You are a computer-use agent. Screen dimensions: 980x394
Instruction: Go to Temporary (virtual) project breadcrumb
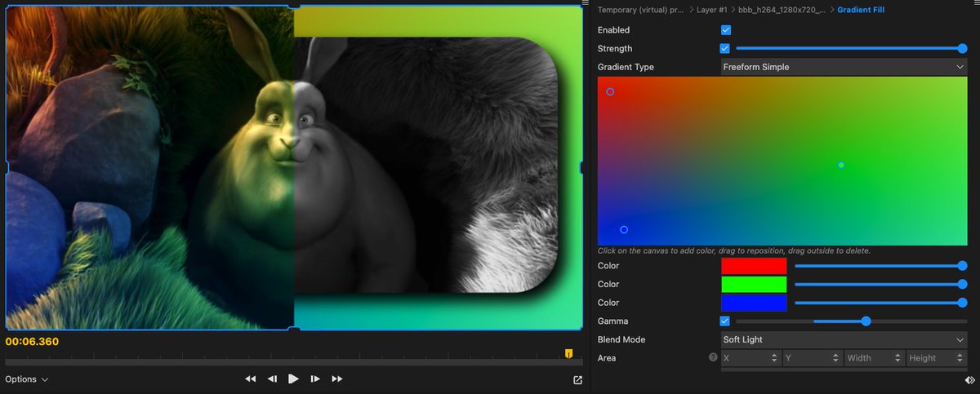click(x=641, y=10)
